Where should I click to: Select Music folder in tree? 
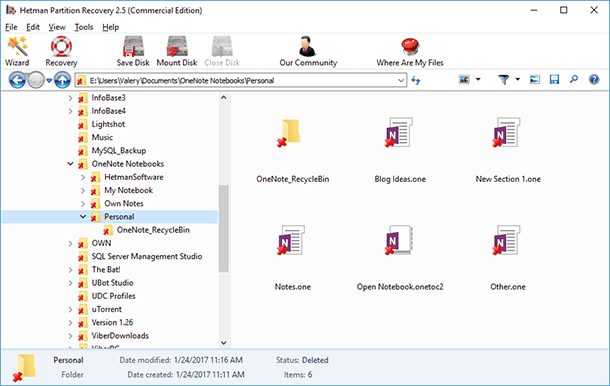[x=102, y=137]
